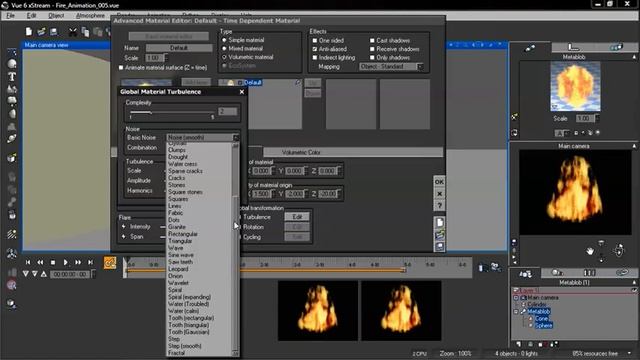640x360 pixels.
Task: Click the Complexity slider
Action: (x=171, y=112)
